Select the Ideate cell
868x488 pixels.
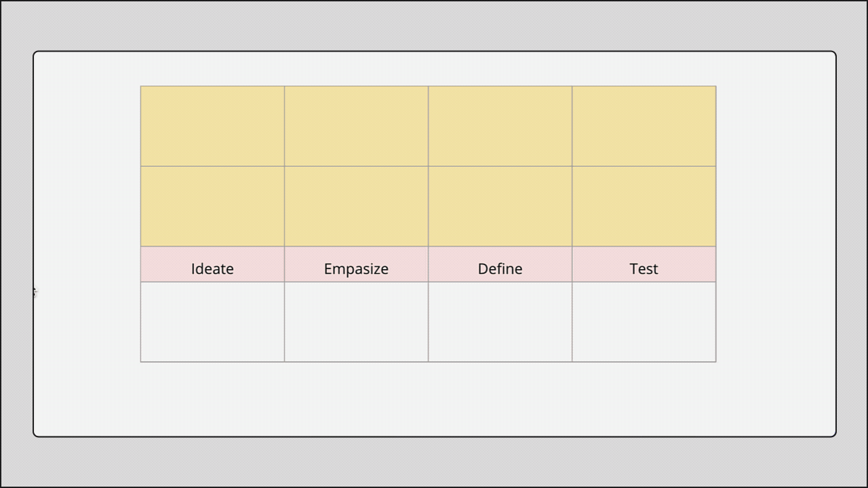click(x=212, y=265)
